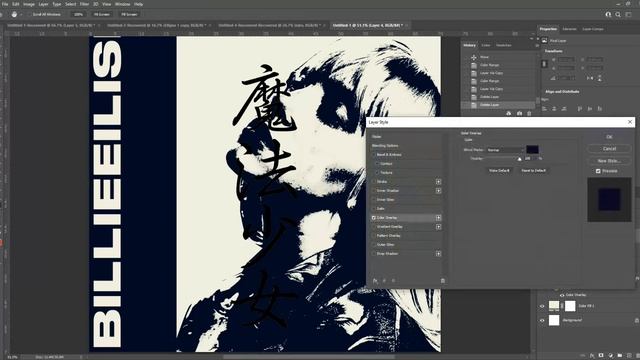Open the Window menu

[x=122, y=4]
